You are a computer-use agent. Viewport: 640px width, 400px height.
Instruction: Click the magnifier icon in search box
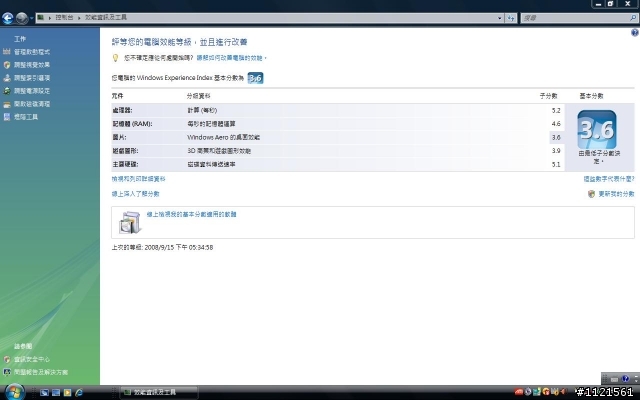[633, 18]
